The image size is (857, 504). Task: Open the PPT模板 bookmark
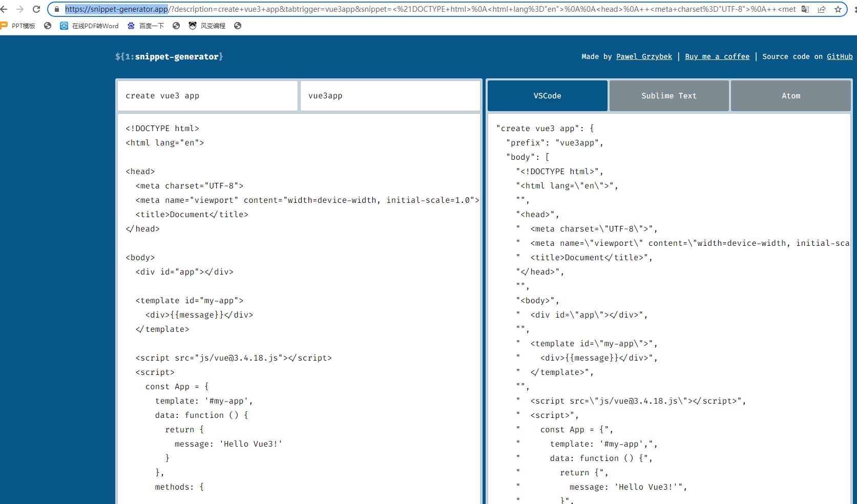18,26
